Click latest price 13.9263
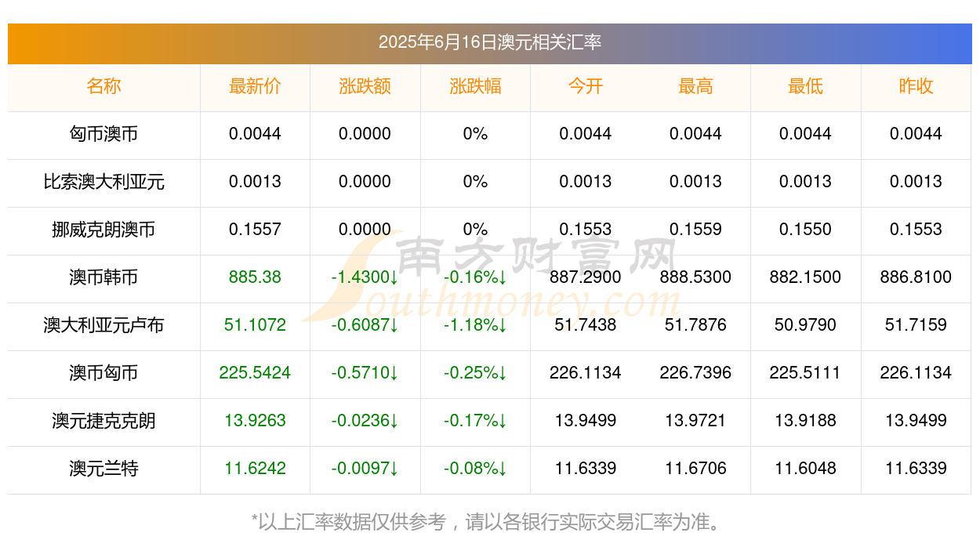Screen dimensions: 980x547 (255, 421)
